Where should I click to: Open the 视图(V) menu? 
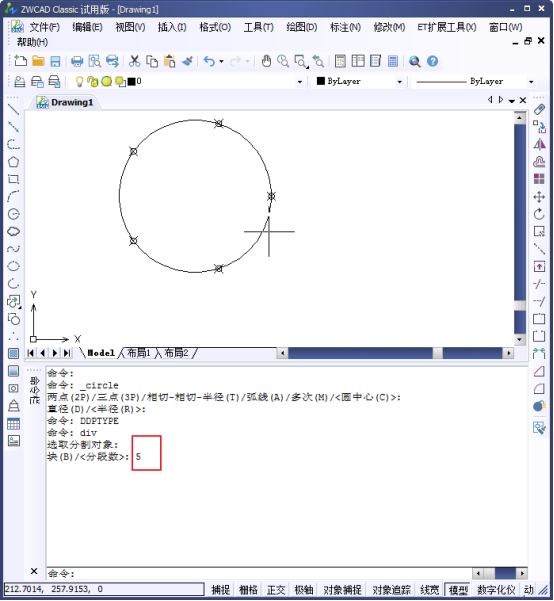130,27
